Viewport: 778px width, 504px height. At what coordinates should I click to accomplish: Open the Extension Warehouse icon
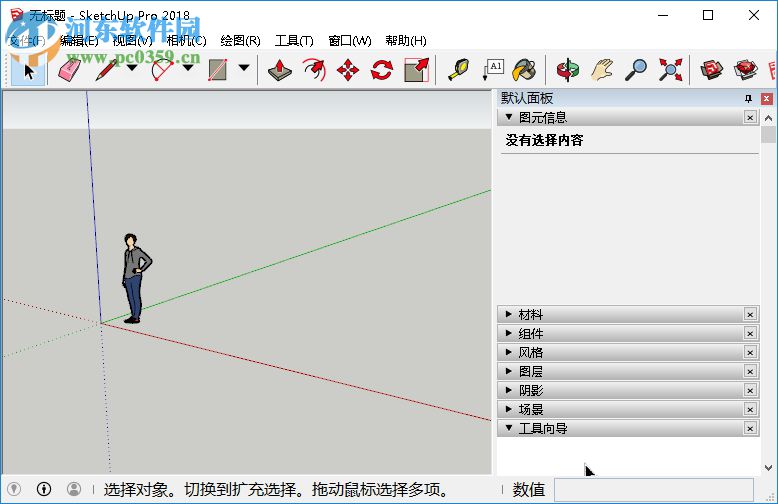click(746, 70)
